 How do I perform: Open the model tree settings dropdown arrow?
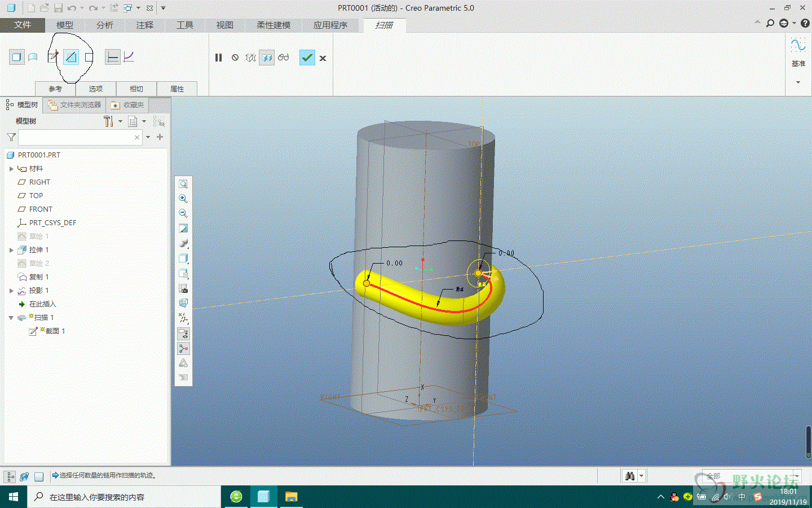pyautogui.click(x=120, y=121)
